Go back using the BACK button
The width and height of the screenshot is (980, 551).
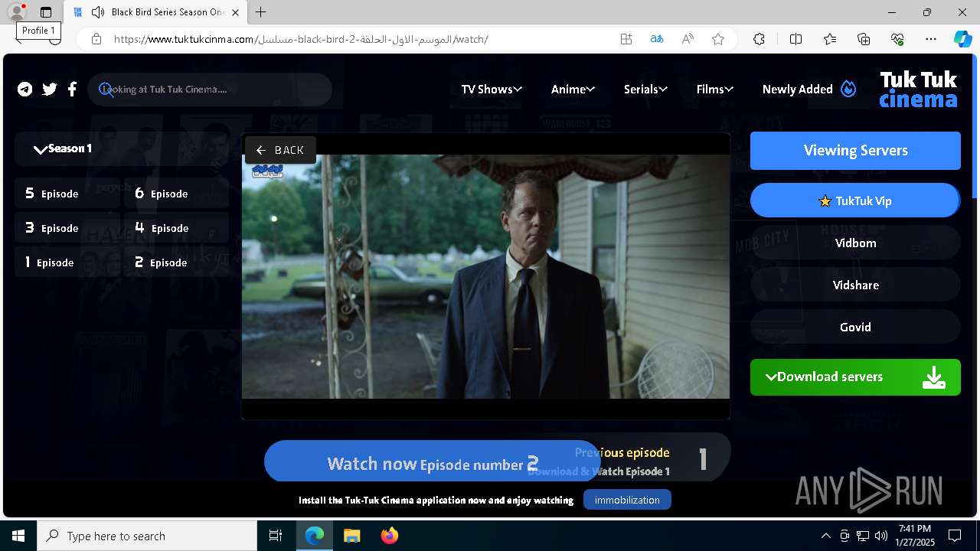click(280, 150)
